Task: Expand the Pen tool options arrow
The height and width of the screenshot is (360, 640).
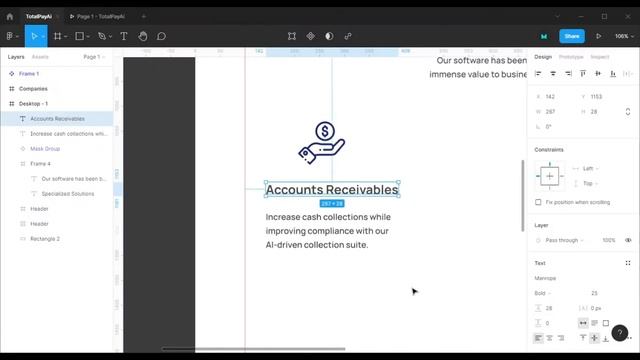Action: [110, 37]
